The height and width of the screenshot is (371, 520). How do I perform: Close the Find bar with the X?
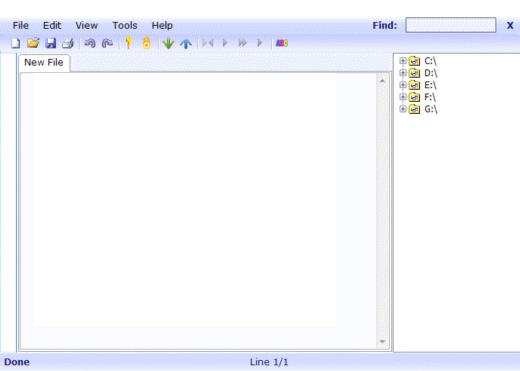510,25
